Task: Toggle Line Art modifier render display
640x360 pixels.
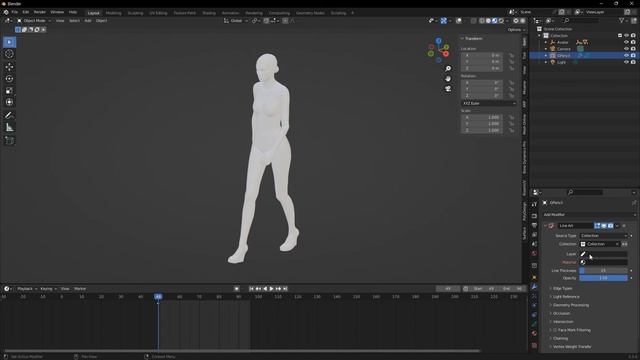Action: (610, 226)
